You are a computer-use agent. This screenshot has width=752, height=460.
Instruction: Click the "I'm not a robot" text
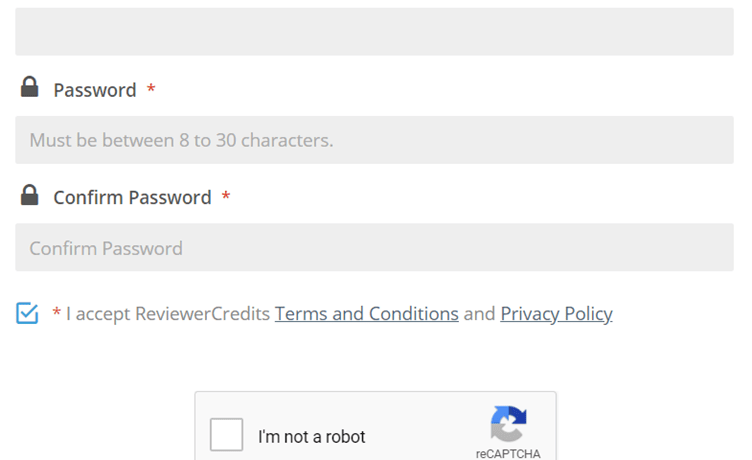click(312, 437)
